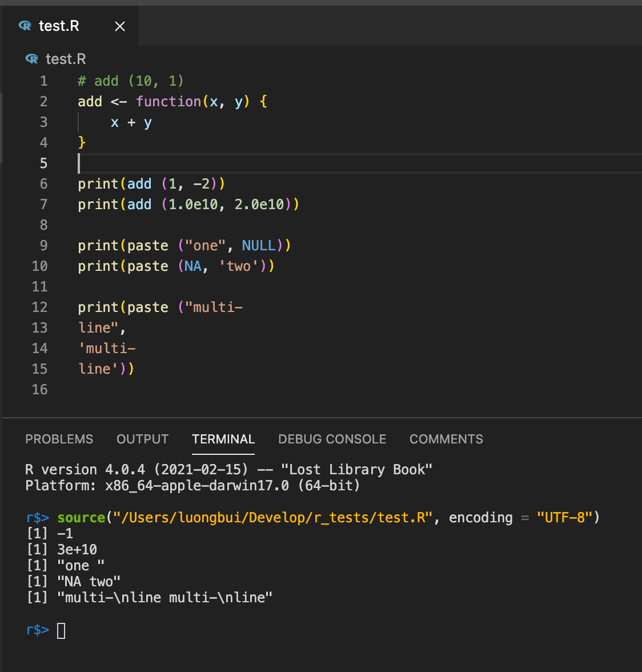Open the OUTPUT panel

pyautogui.click(x=142, y=439)
